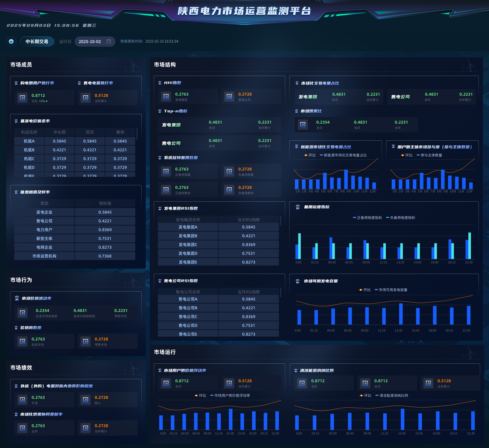Toggle 新能源市场化交易电量占比 legend item

(343, 155)
